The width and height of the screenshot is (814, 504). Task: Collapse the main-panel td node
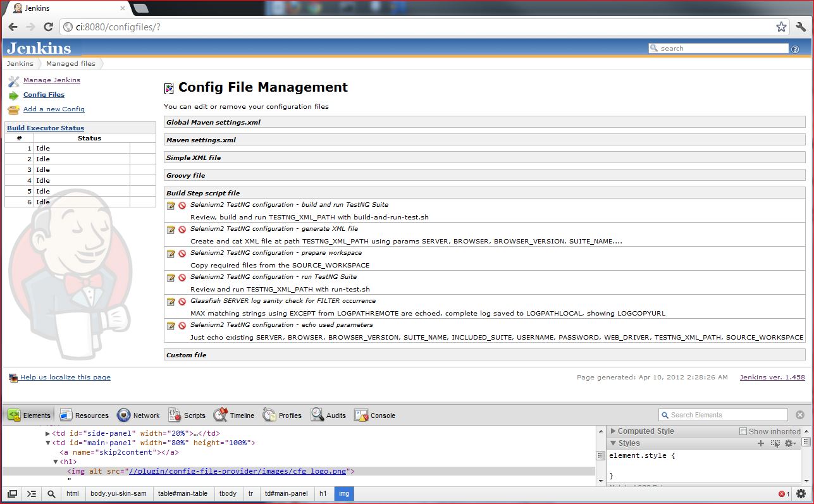coord(47,443)
